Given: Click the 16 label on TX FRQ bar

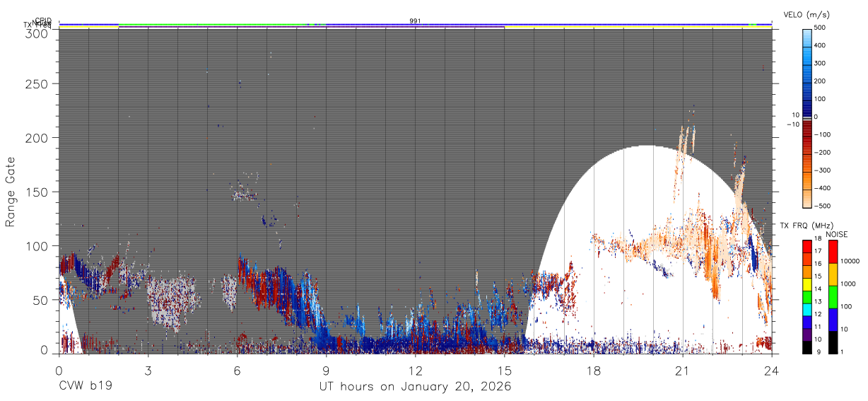Looking at the screenshot, I should (x=818, y=263).
